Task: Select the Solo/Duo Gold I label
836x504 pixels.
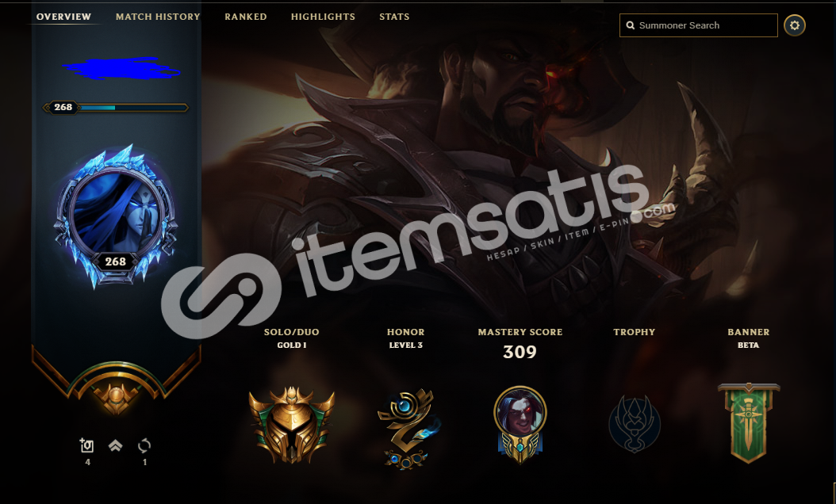Action: coord(292,338)
